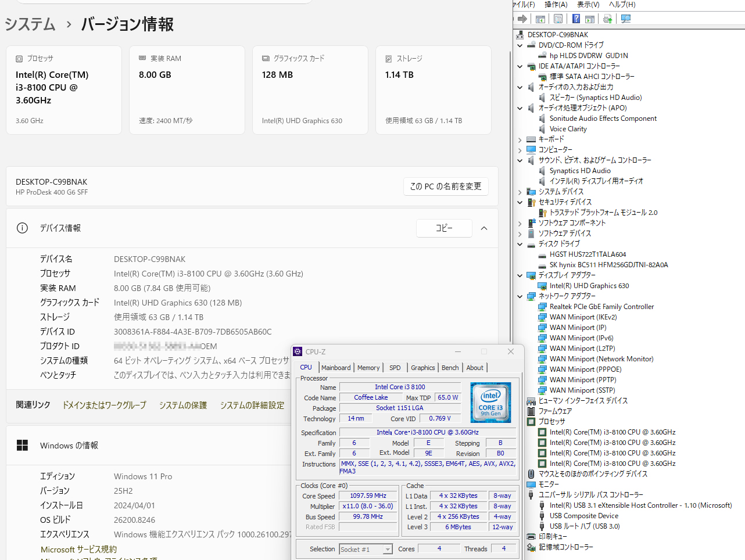Switch to the Graphics tab in CPU-Z
Screen dimensions: 745x560
423,368
